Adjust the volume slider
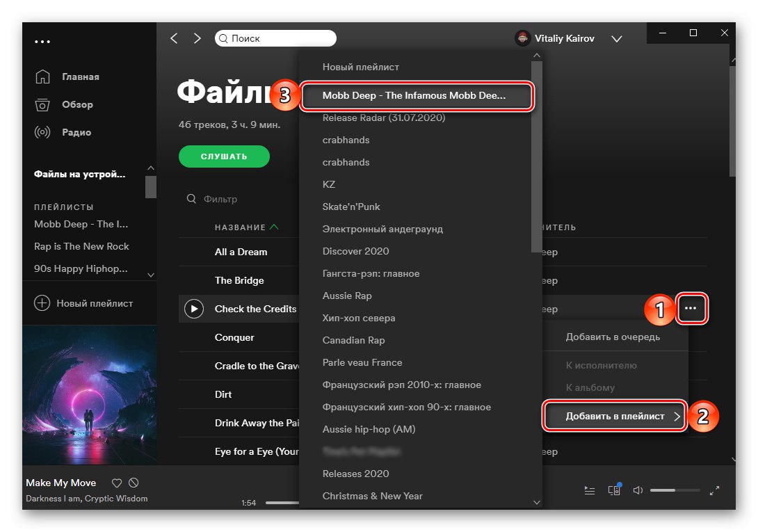The width and height of the screenshot is (758, 532). pyautogui.click(x=673, y=490)
